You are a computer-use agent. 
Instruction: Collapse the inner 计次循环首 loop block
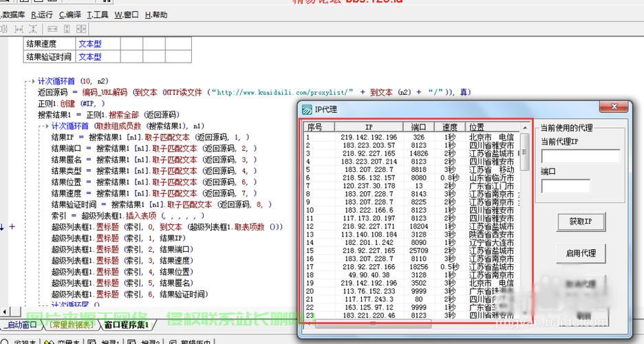pyautogui.click(x=46, y=126)
